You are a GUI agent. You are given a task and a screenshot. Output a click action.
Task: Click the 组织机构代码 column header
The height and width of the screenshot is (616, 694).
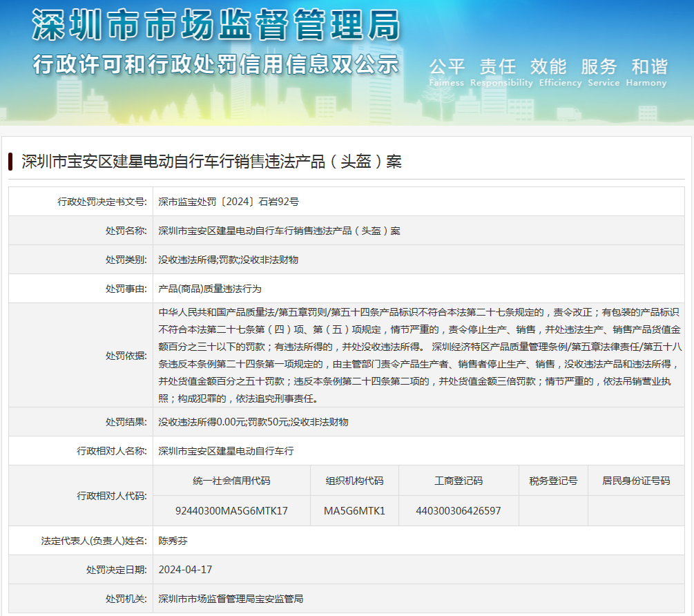354,481
